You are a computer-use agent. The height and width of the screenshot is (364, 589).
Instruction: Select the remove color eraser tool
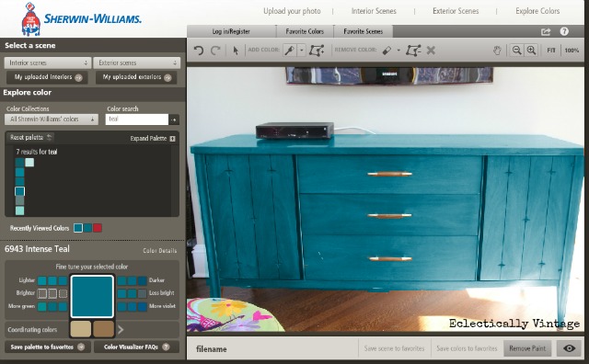(x=387, y=50)
